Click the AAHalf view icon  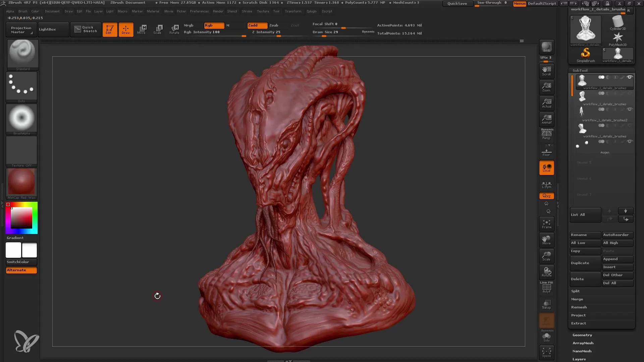coord(546,119)
